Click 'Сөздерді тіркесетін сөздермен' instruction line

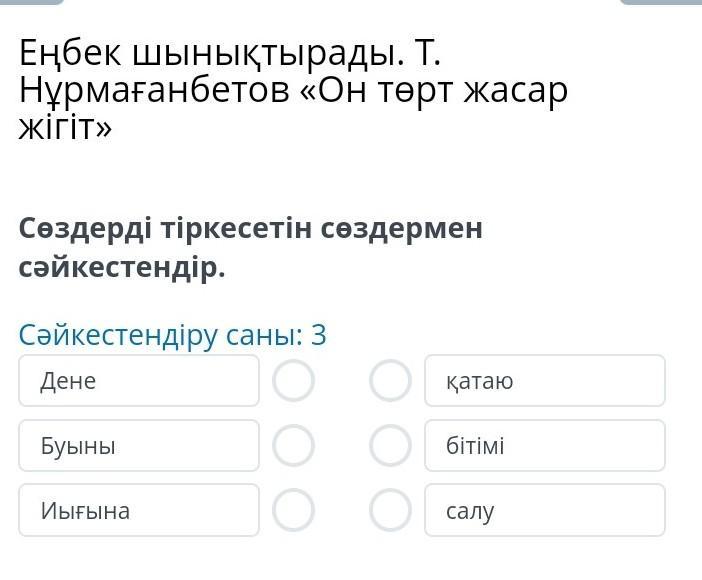coord(250,228)
